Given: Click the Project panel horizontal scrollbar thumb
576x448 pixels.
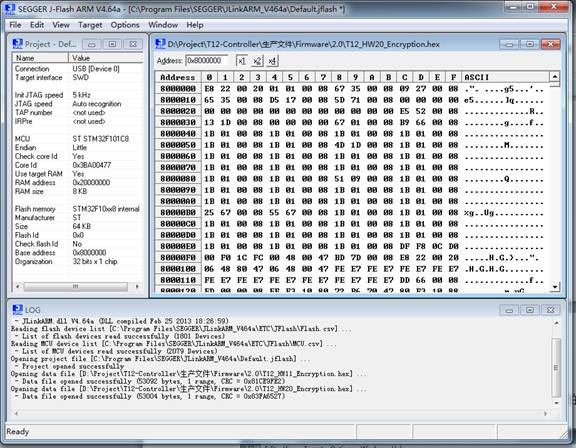Looking at the screenshot, I should point(76,286).
